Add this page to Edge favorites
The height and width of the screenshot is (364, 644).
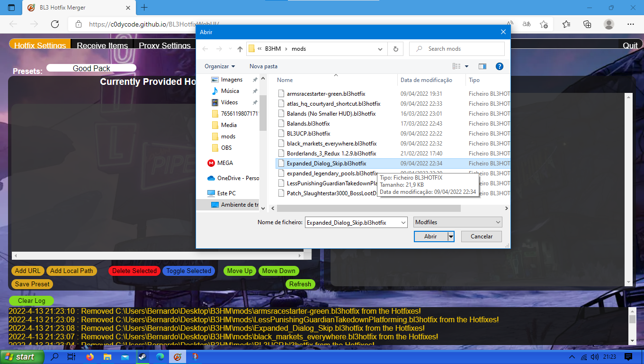[544, 24]
